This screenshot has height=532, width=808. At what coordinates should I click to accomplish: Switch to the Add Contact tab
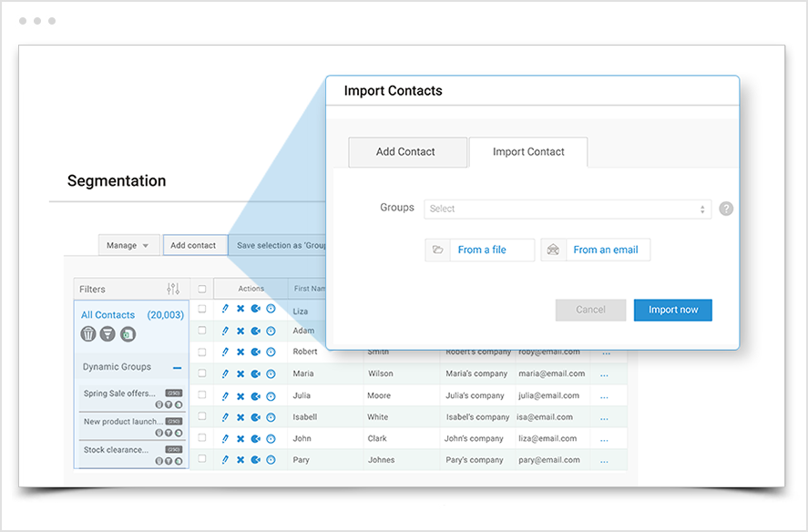pos(407,152)
